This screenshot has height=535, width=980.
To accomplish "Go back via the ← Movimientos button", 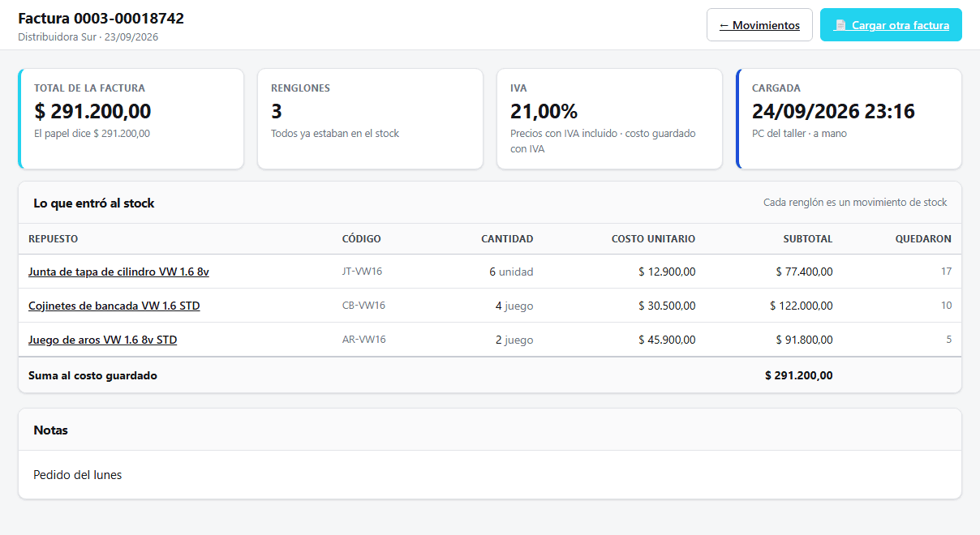I will (759, 25).
